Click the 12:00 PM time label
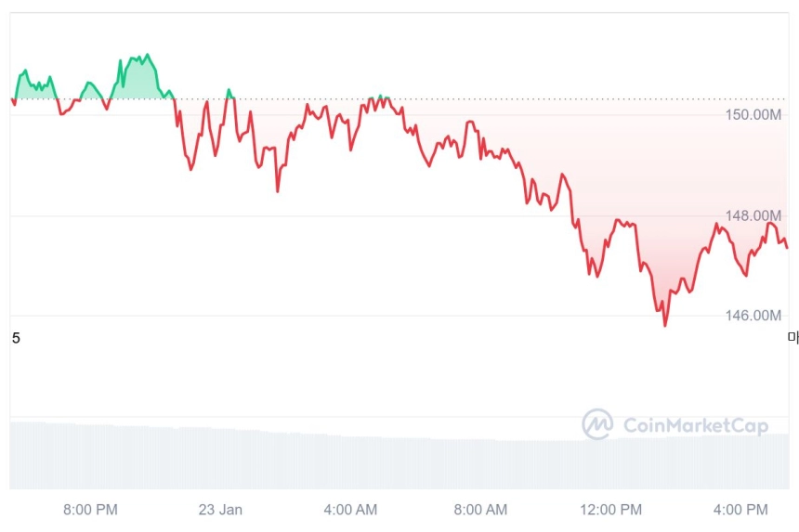This screenshot has width=799, height=532. pos(611,510)
